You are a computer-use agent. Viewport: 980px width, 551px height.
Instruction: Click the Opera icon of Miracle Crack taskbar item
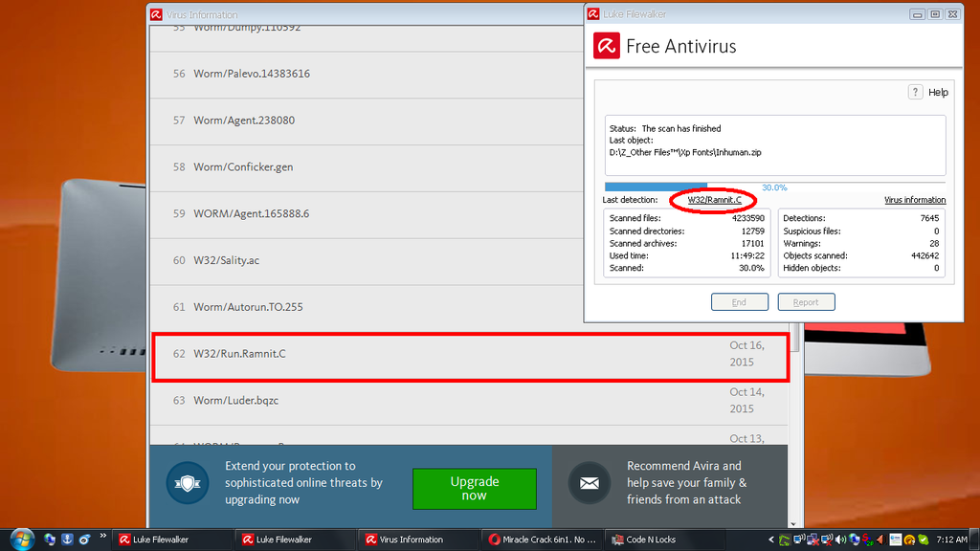tap(494, 540)
